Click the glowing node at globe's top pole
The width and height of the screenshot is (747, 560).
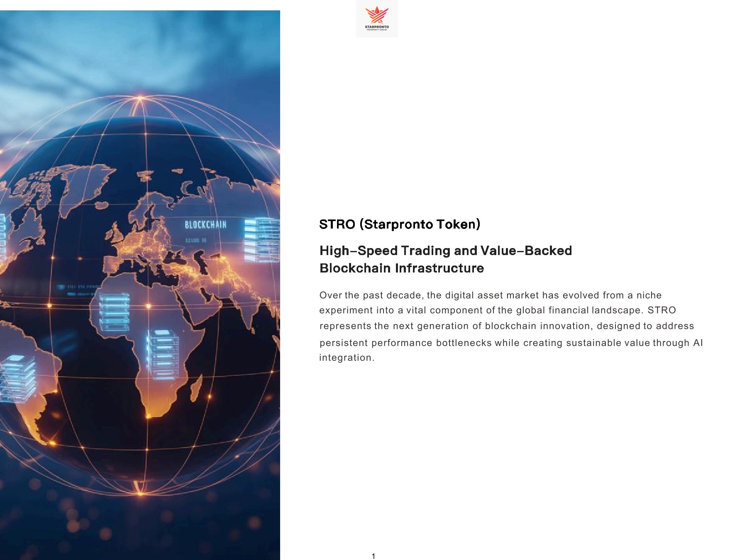pyautogui.click(x=140, y=98)
